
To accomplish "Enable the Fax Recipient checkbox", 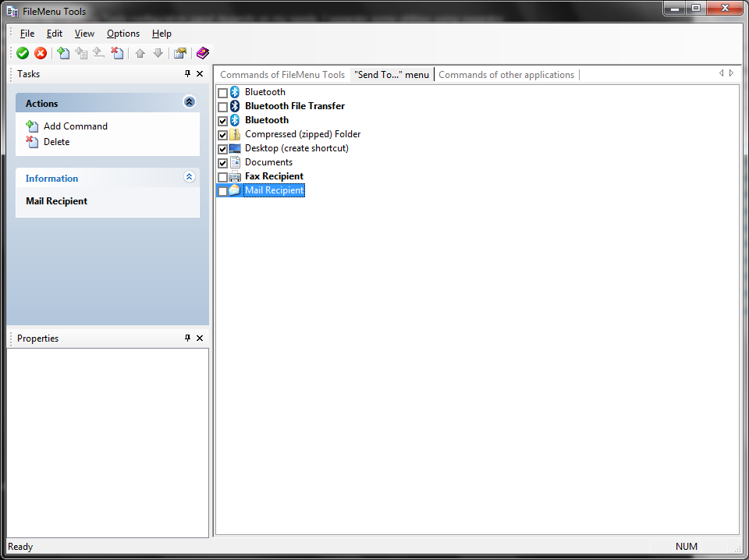I will pos(222,177).
